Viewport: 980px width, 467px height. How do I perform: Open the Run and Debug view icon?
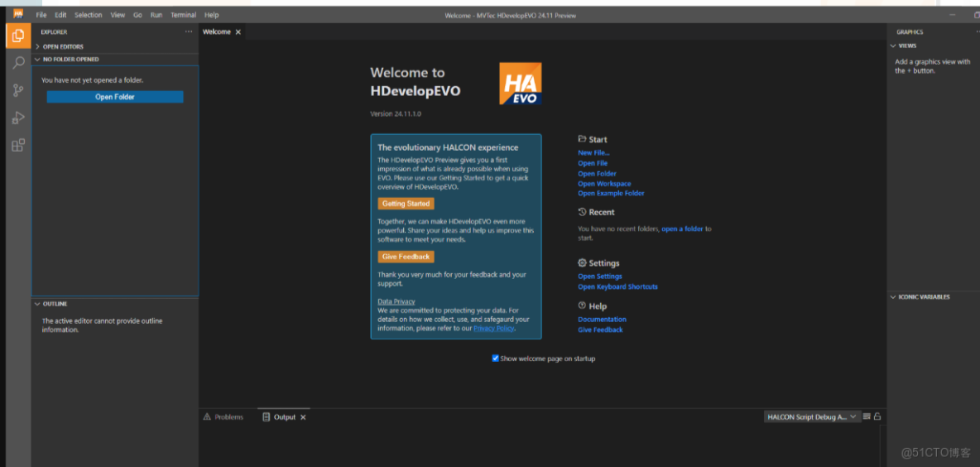pyautogui.click(x=18, y=118)
